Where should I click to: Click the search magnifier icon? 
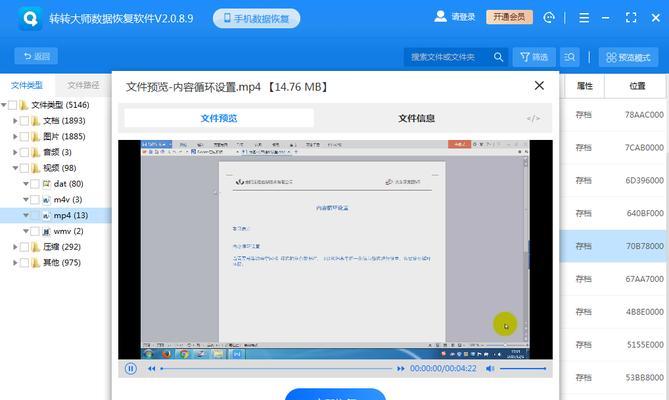[498, 57]
